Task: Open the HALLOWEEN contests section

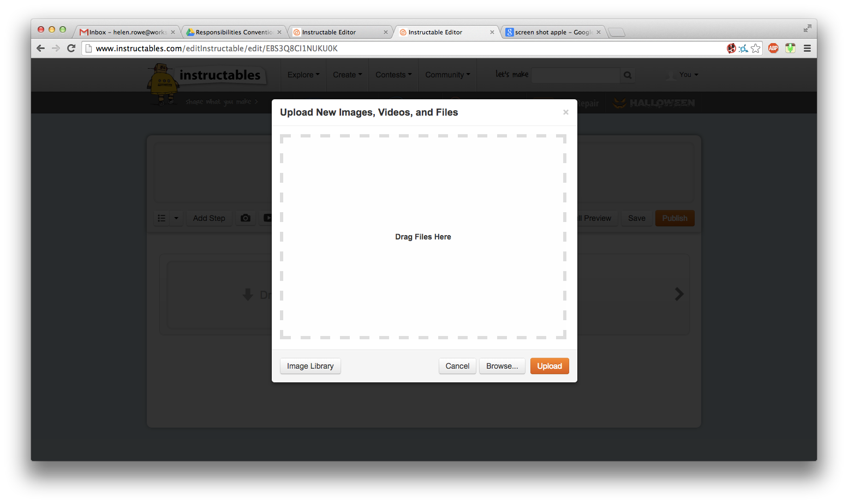Action: pos(653,103)
